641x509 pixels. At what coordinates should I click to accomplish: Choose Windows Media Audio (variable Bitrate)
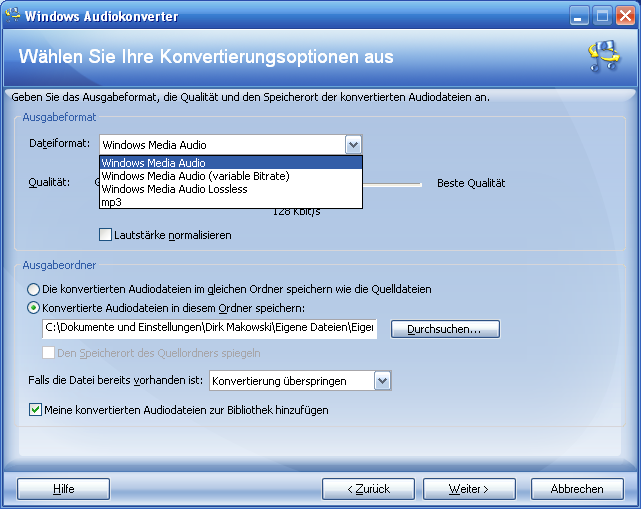[195, 176]
